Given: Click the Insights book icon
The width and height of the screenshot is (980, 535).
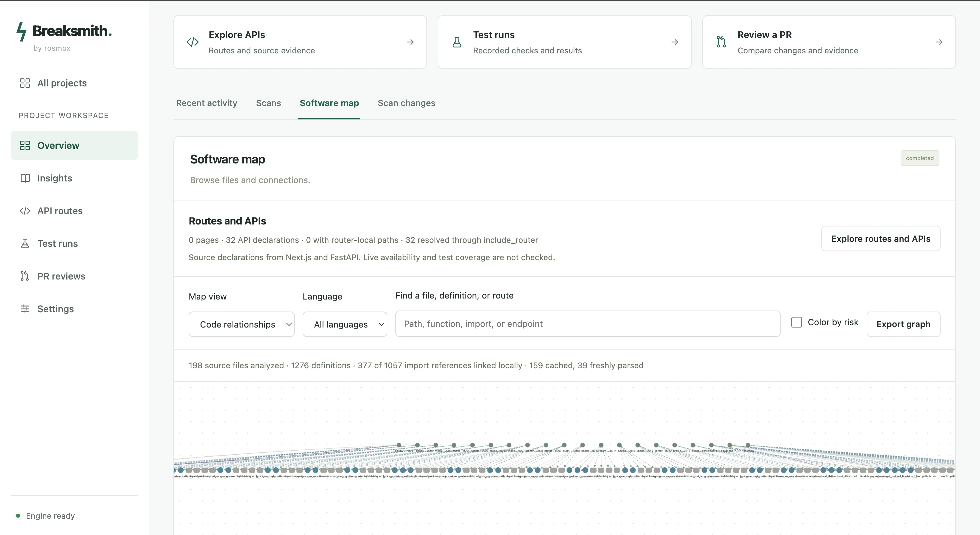Looking at the screenshot, I should (25, 178).
